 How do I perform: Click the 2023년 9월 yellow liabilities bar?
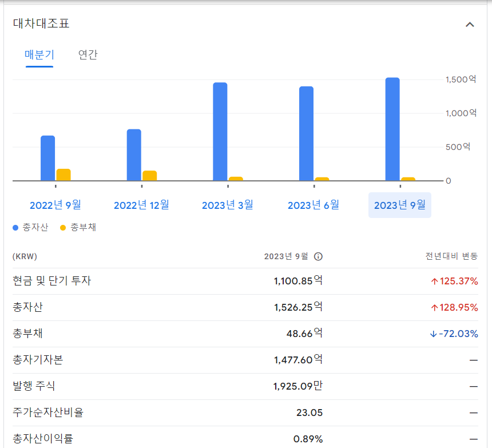coord(408,179)
